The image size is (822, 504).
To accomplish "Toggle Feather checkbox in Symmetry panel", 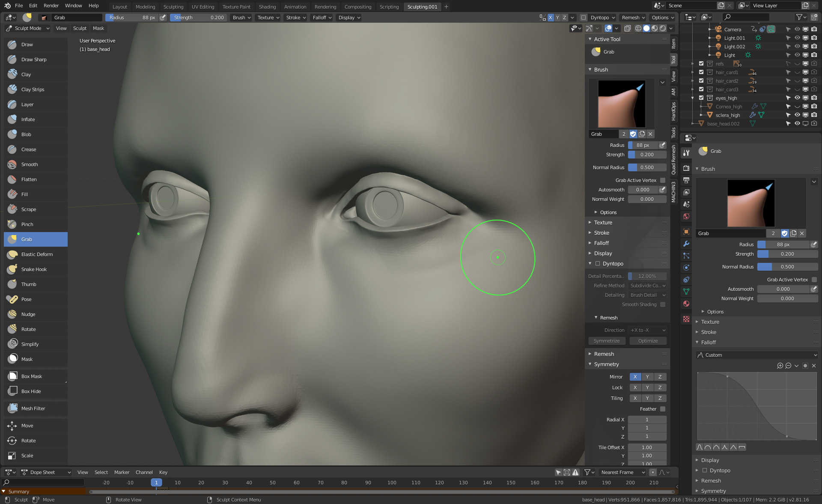I will (663, 409).
